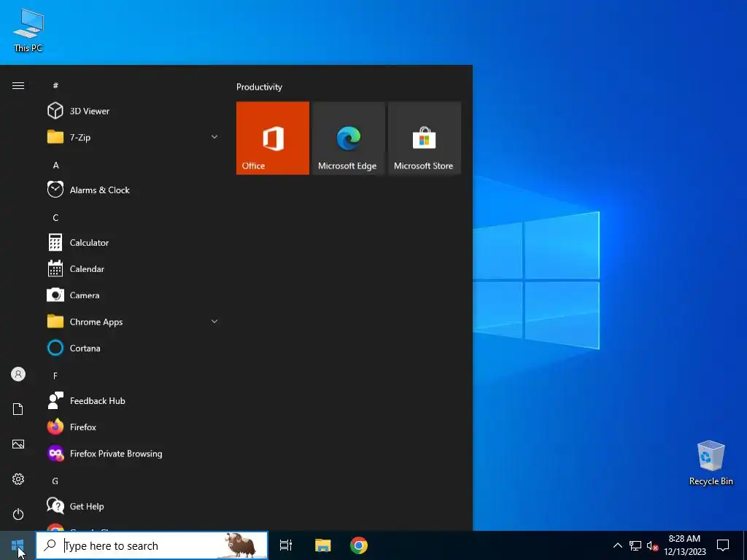Open the Action Center notifications icon
The image size is (747, 560).
pos(723,545)
